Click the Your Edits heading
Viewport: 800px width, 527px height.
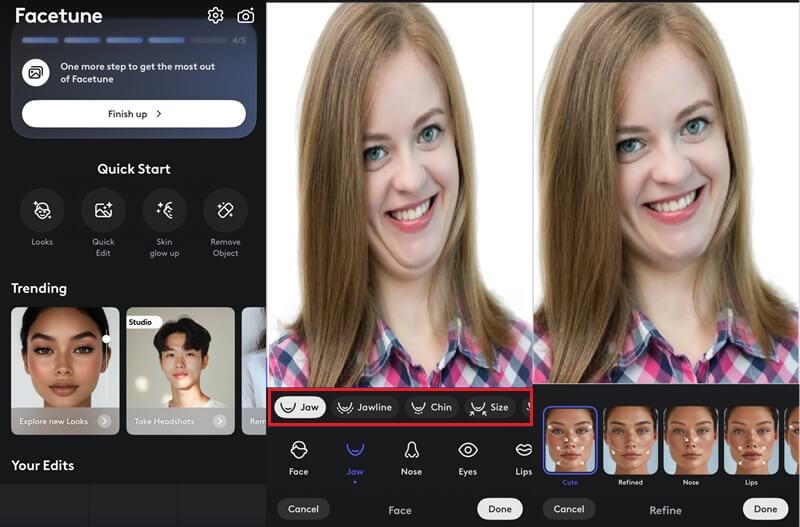43,465
